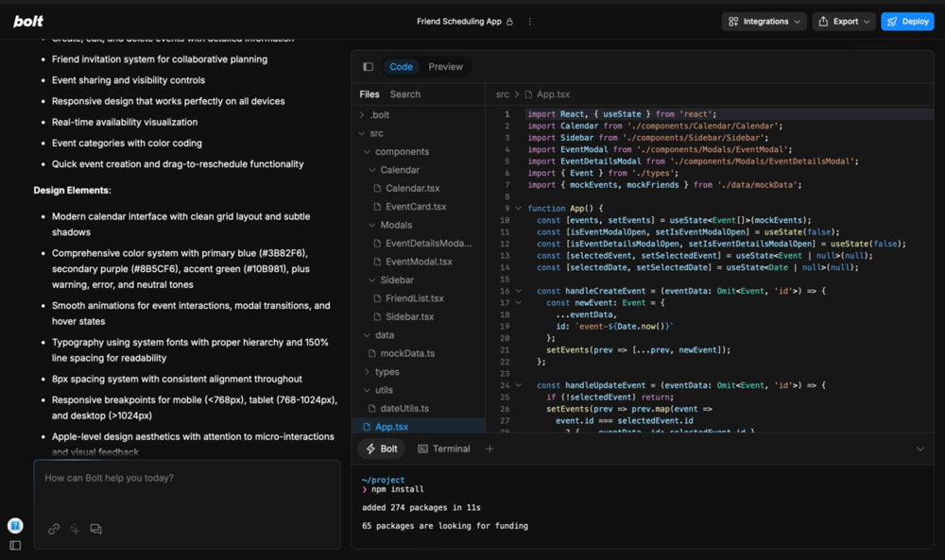Switch to the Terminal tab
The width and height of the screenshot is (945, 560).
pyautogui.click(x=444, y=449)
